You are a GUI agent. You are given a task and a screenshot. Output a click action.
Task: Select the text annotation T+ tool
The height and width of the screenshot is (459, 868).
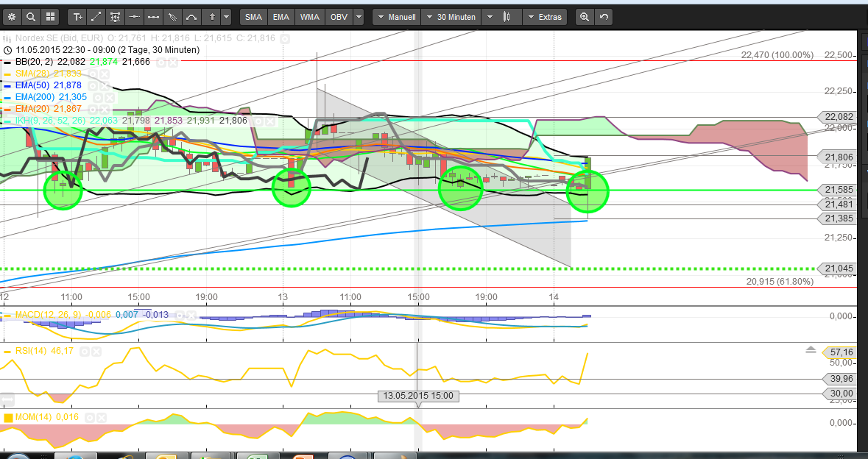[x=77, y=17]
